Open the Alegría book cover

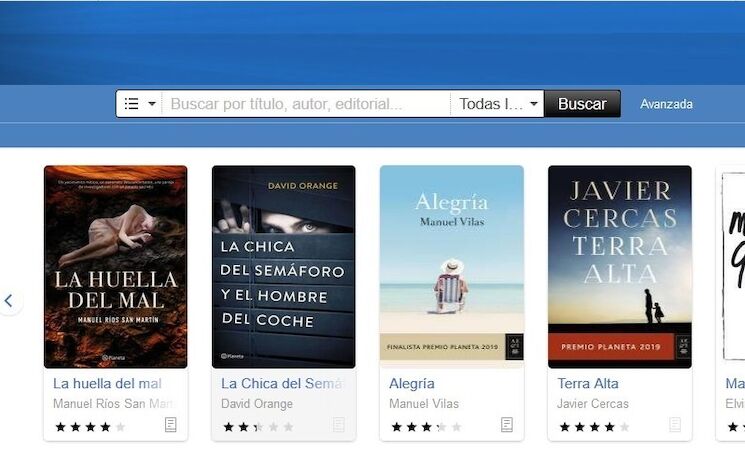[x=452, y=267]
